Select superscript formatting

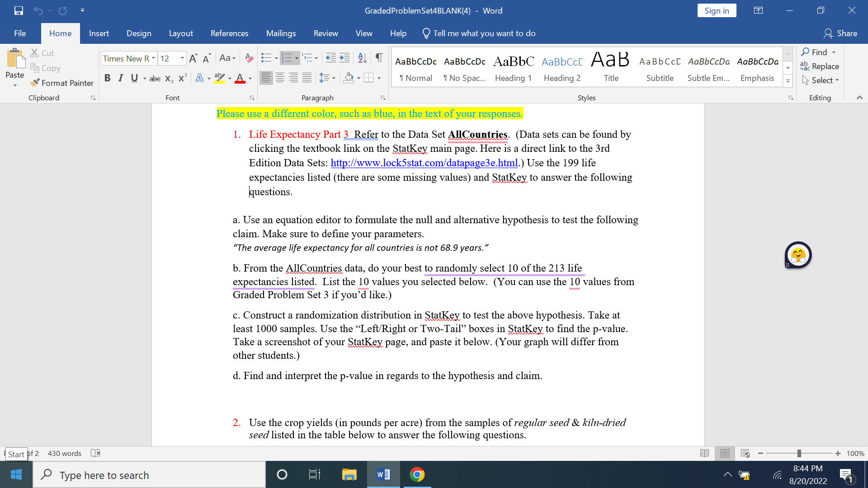(x=182, y=78)
